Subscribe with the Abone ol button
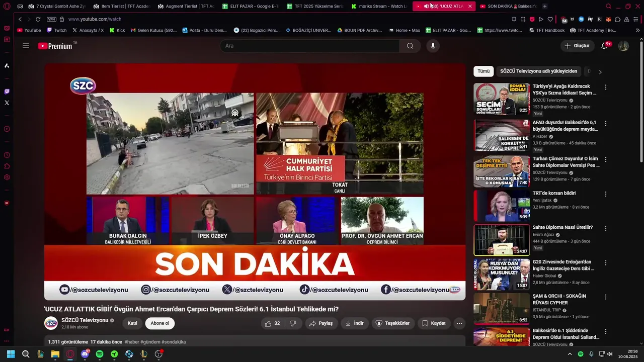Viewport: 644px width, 362px height. (160, 323)
